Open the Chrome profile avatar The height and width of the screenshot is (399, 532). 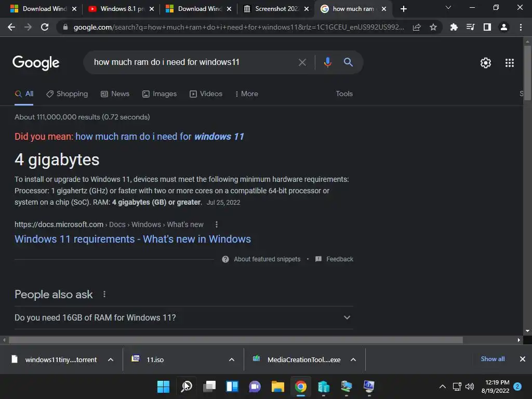click(x=504, y=27)
